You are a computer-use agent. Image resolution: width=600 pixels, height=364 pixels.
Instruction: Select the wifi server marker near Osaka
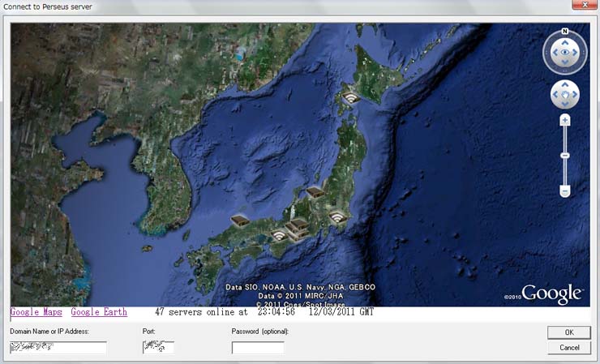tap(279, 234)
